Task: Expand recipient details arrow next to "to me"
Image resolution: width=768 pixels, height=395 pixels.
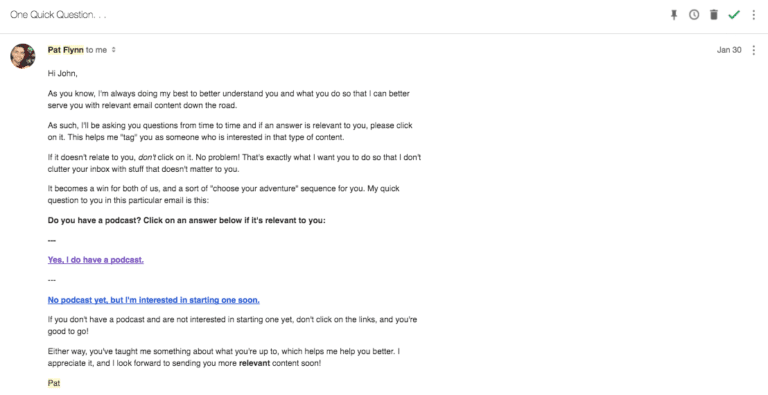Action: point(114,50)
